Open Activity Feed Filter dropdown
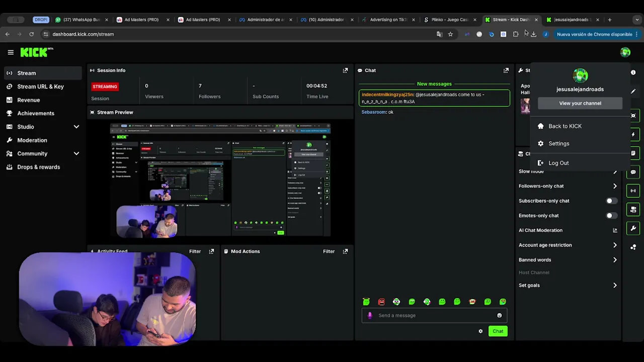 coord(195,251)
